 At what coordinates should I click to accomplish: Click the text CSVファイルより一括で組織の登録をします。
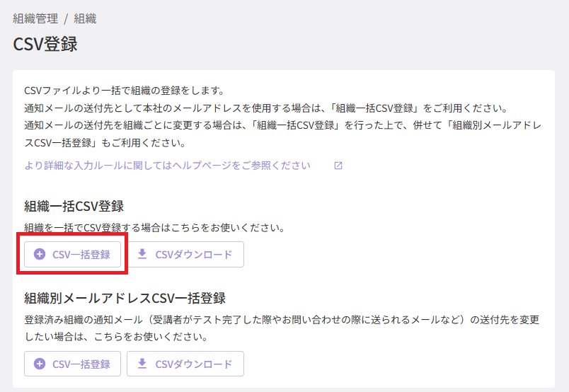125,91
